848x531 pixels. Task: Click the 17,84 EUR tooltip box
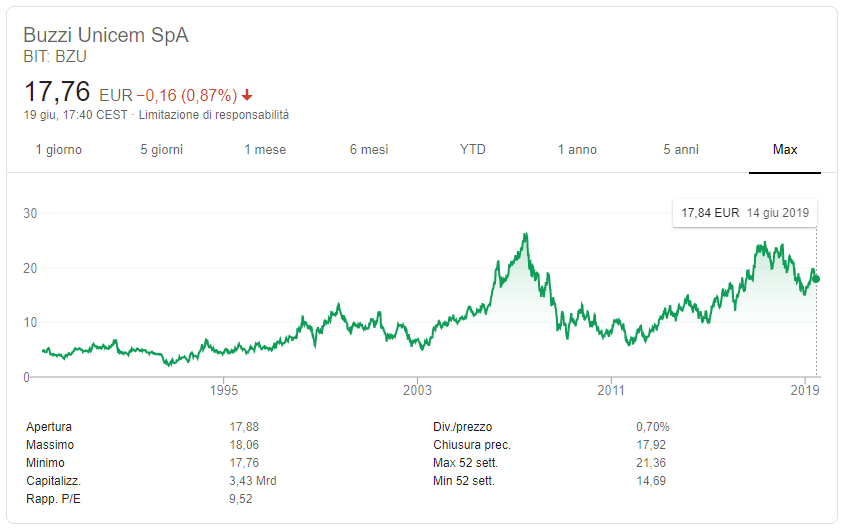click(745, 213)
